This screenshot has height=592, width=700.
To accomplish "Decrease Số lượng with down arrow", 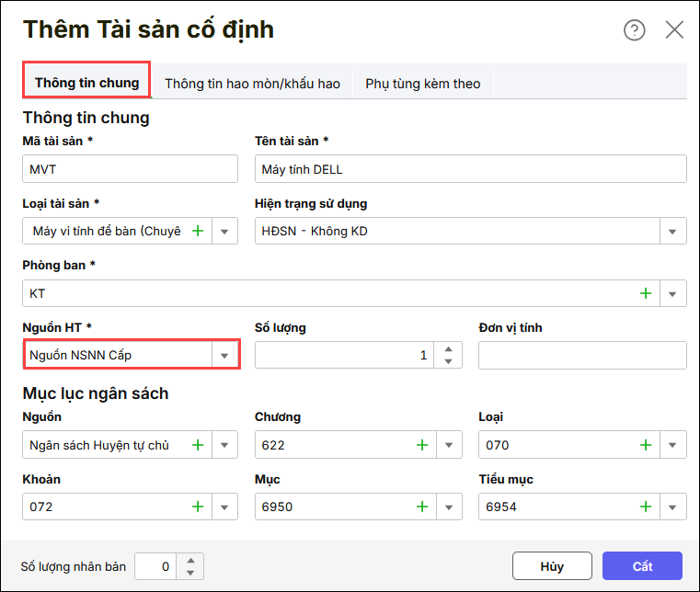I will pos(448,361).
